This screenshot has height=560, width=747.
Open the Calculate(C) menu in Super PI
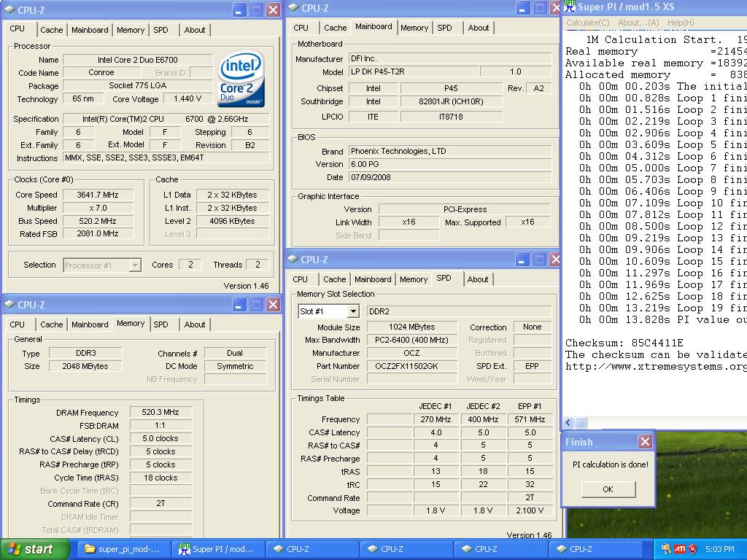[587, 23]
